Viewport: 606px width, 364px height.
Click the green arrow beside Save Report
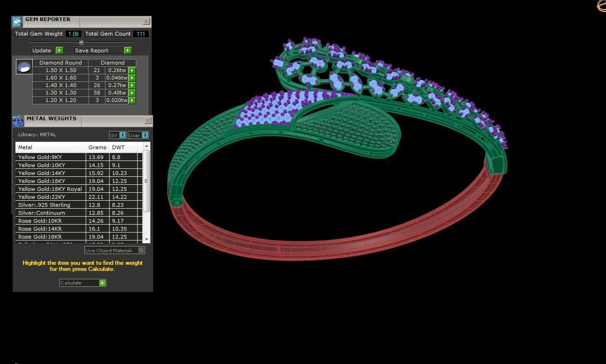click(x=128, y=50)
